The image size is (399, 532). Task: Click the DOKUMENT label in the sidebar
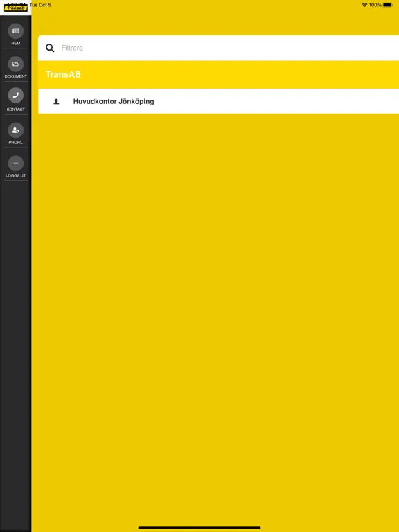(16, 76)
